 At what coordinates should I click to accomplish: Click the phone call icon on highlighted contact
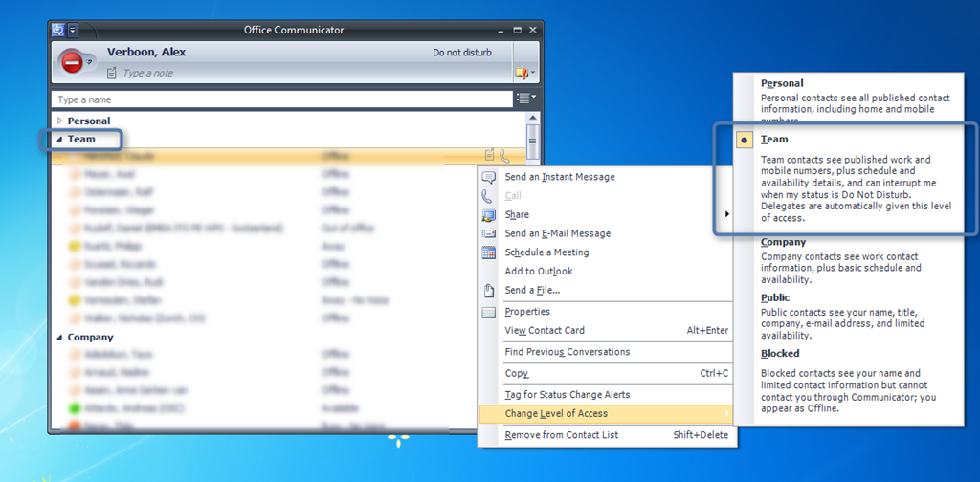point(504,156)
